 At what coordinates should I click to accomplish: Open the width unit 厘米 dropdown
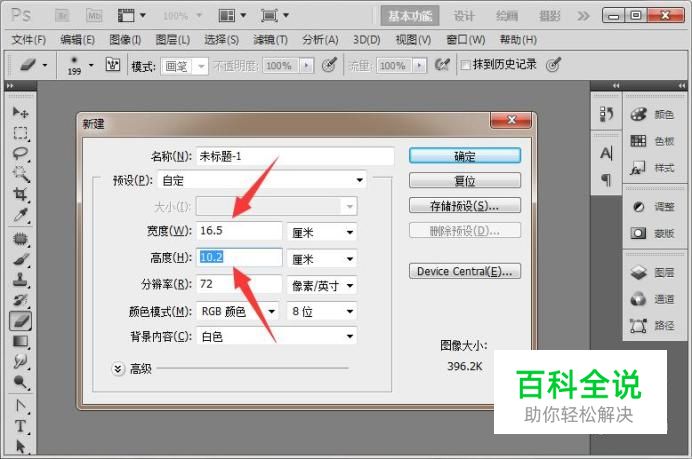pos(322,232)
